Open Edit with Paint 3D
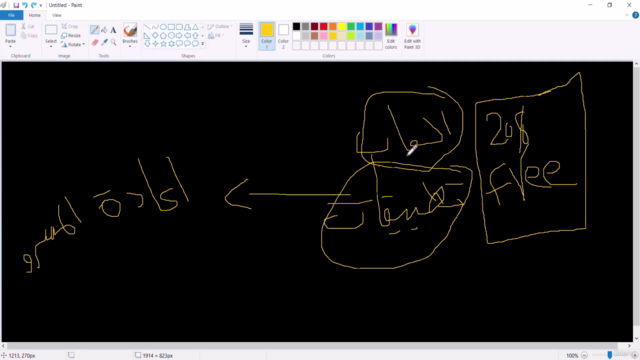 pos(412,36)
